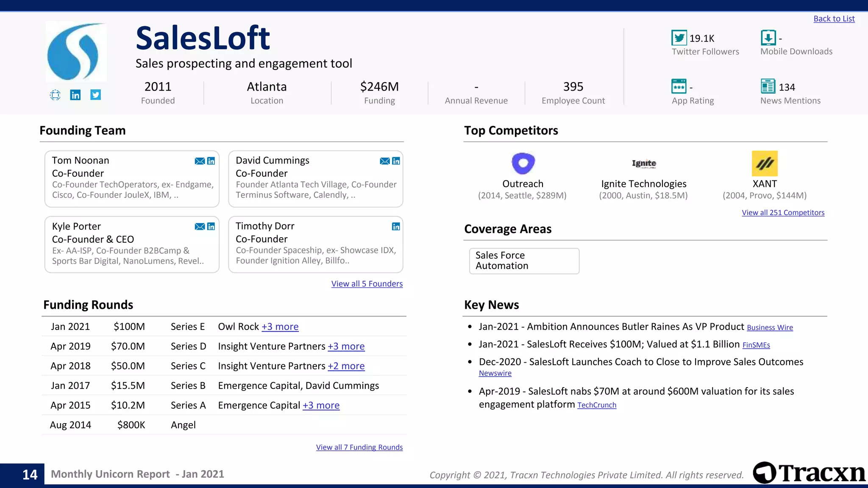Screen dimensions: 868x488
Task: Click the Timothy Dorr founder name
Action: pyautogui.click(x=265, y=226)
